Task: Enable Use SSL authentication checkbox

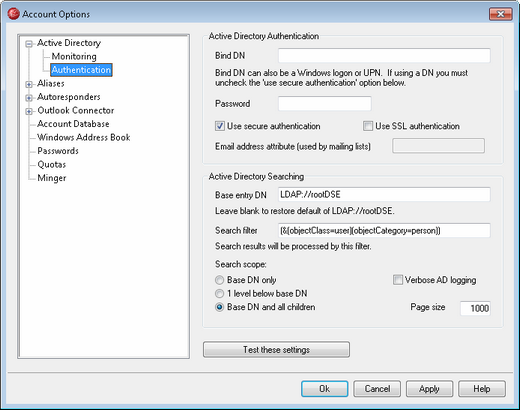Action: click(368, 126)
